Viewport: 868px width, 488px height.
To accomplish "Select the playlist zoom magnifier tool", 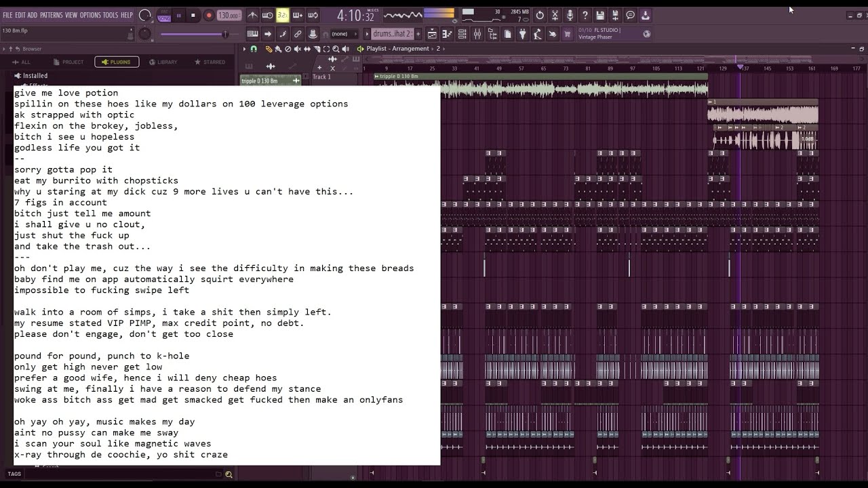I will click(336, 49).
